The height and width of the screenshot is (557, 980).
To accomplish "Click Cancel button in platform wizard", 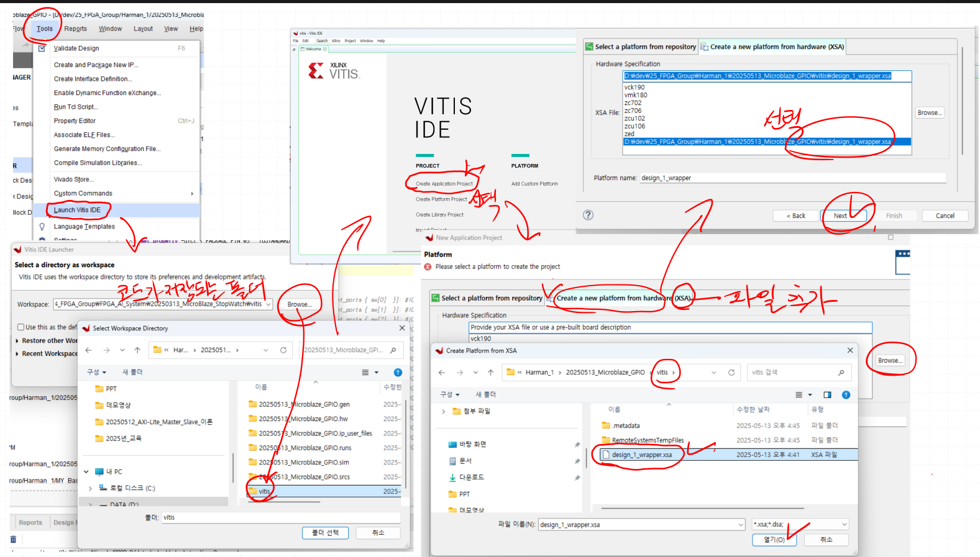I will tap(945, 215).
